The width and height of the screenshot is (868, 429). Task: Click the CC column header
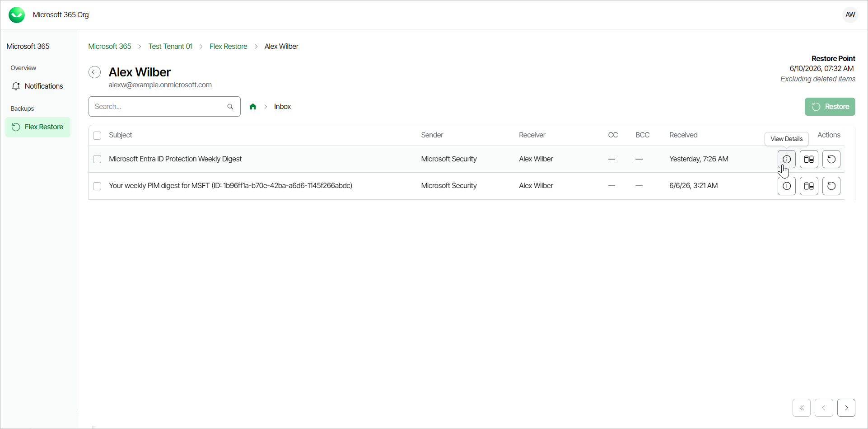tap(613, 135)
